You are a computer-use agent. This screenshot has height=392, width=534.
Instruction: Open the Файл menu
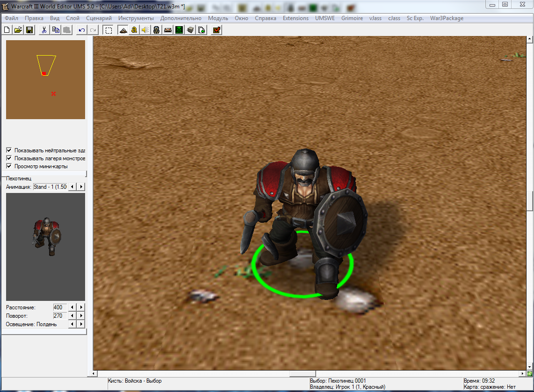point(12,18)
